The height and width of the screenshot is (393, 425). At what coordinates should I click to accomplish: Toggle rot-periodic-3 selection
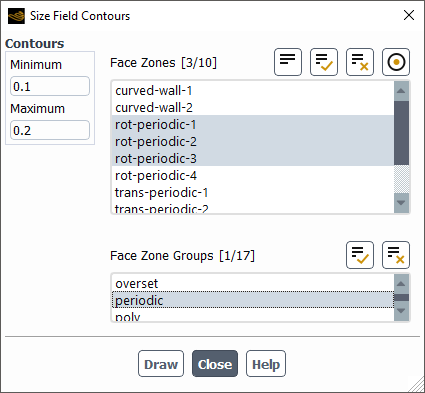253,158
